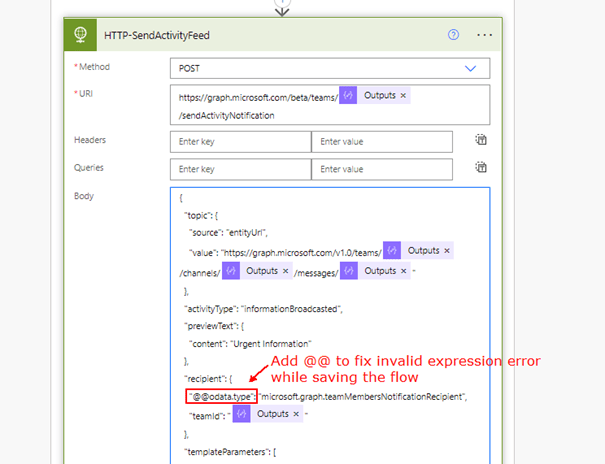
Task: Remove the Outputs token after v1.0/teams/ in Body
Action: click(447, 250)
